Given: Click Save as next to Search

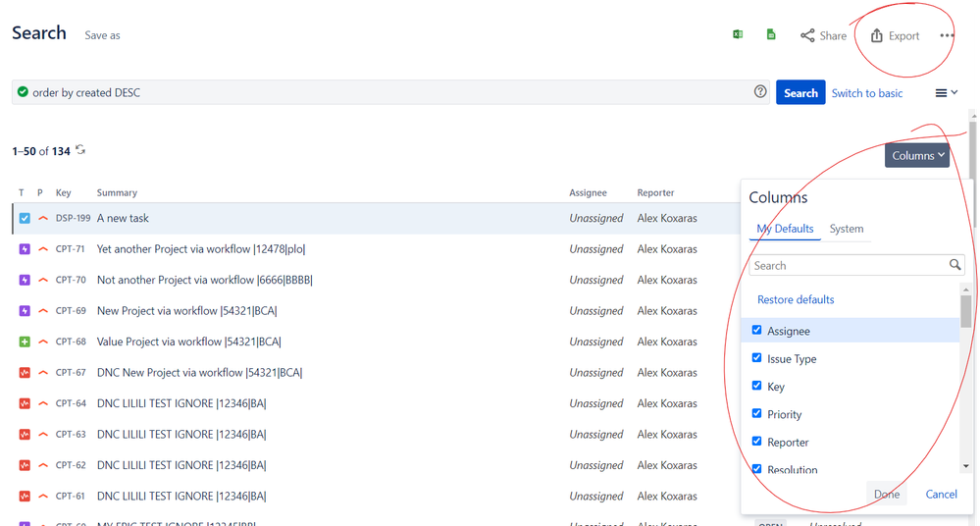Looking at the screenshot, I should 102,35.
